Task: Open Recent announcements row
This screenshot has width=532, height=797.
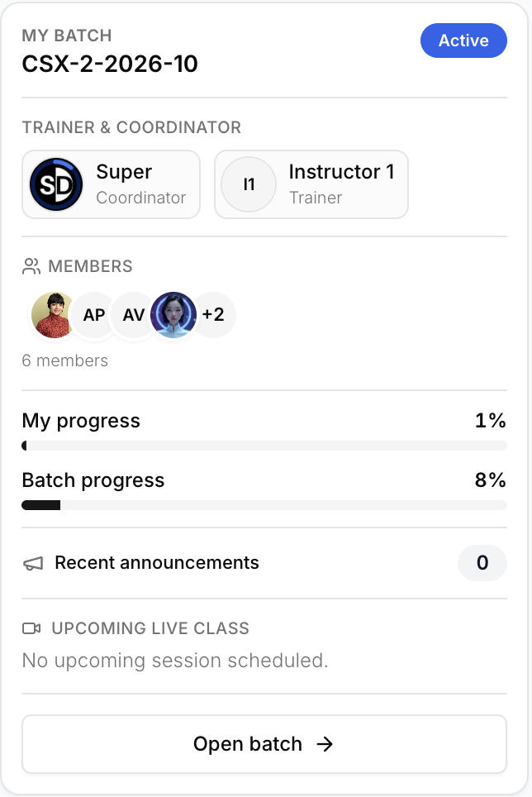Action: coord(264,563)
